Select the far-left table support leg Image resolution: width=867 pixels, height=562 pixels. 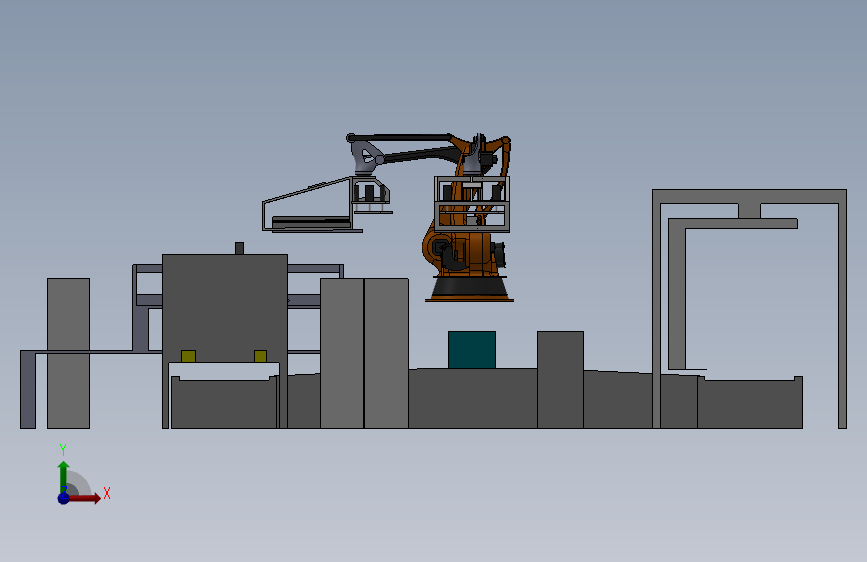(28, 389)
